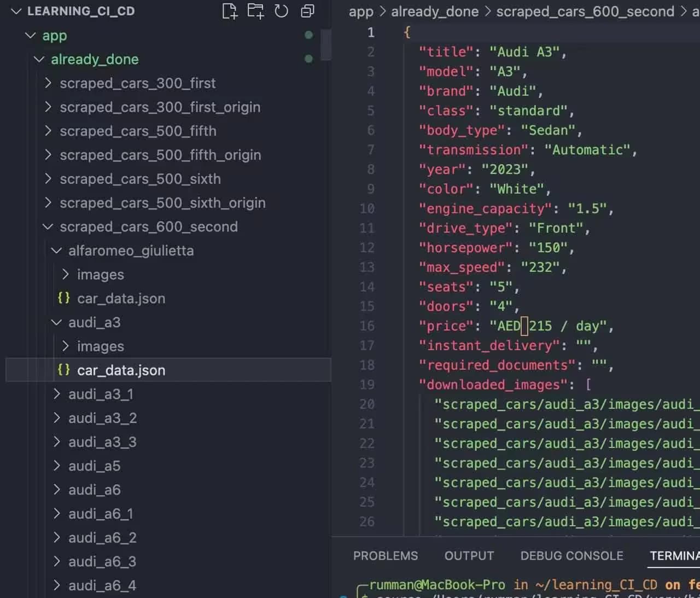700x598 pixels.
Task: Click the "downloaded_images" key on line 19
Action: (x=493, y=385)
